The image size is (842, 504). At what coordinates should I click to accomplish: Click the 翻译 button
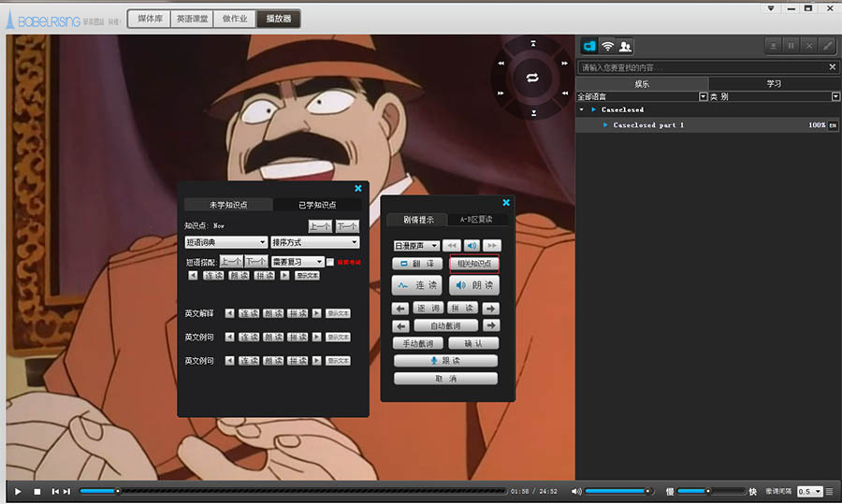point(417,264)
